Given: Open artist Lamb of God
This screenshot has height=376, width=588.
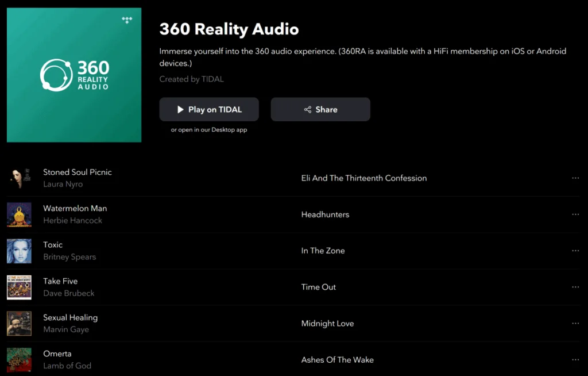Looking at the screenshot, I should tap(67, 366).
